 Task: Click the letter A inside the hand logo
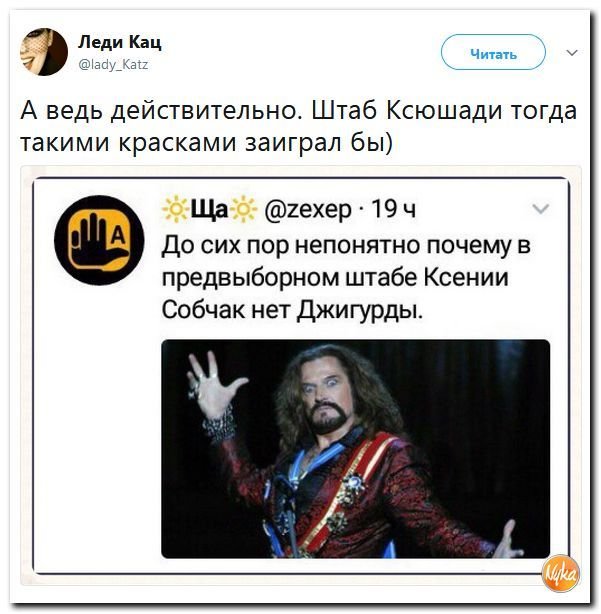point(118,237)
